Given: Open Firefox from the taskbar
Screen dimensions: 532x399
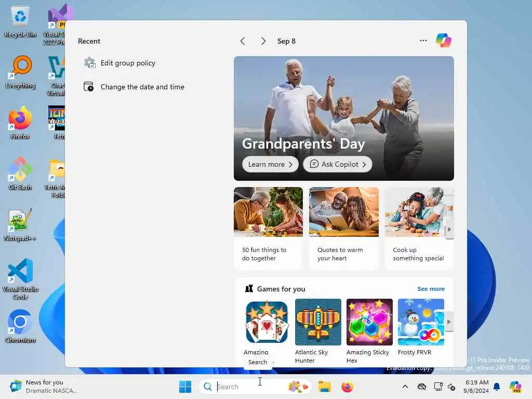Looking at the screenshot, I should [347, 387].
